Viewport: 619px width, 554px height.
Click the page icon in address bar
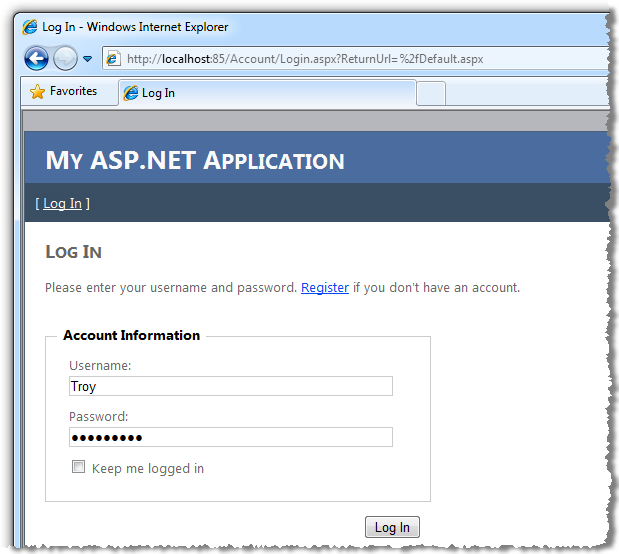pos(113,59)
